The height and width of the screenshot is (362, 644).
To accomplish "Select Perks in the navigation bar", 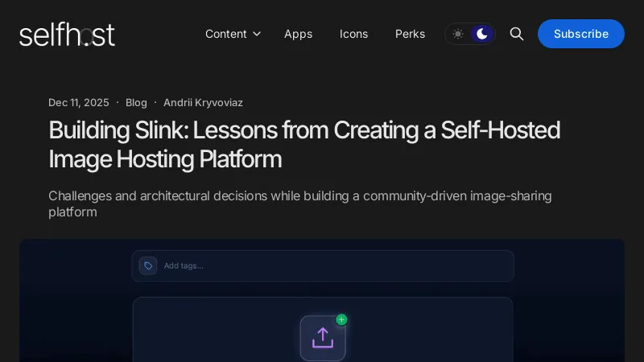I will [x=410, y=34].
